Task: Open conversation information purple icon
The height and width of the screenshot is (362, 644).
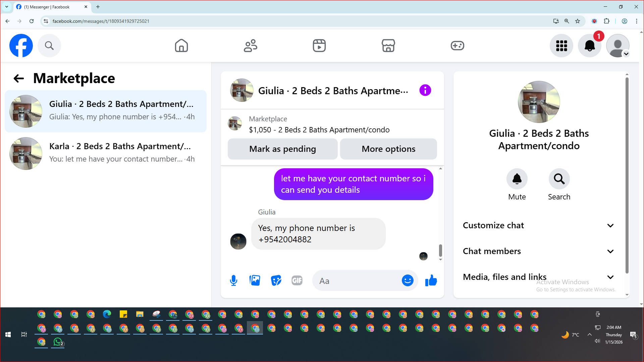Action: point(425,90)
